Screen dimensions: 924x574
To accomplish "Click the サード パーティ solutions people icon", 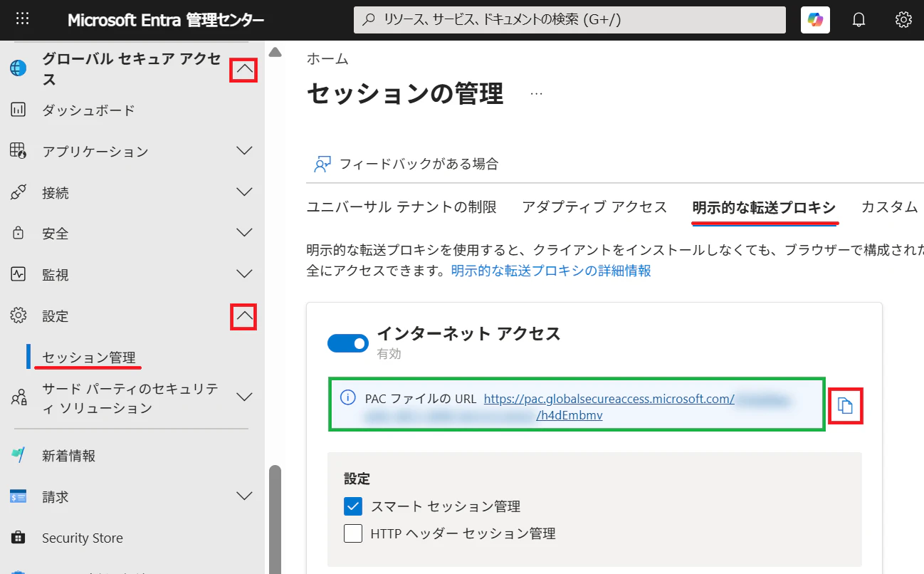I will [18, 397].
